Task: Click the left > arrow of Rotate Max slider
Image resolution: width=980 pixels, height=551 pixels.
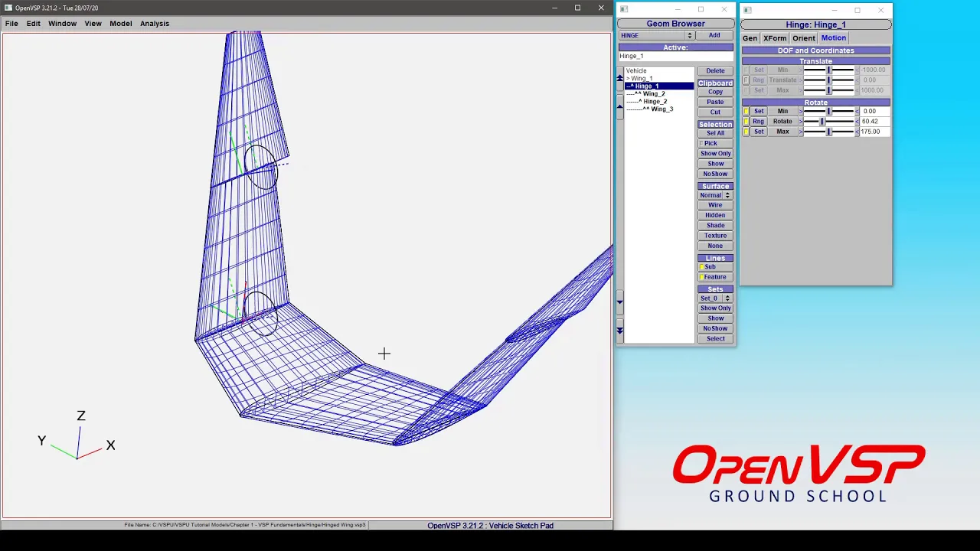Action: (x=801, y=132)
